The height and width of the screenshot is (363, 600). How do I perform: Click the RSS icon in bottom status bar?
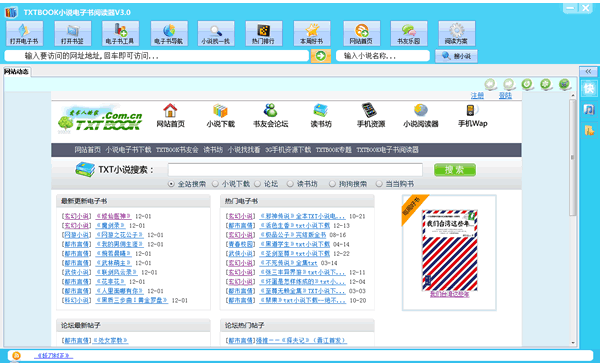coord(16,356)
